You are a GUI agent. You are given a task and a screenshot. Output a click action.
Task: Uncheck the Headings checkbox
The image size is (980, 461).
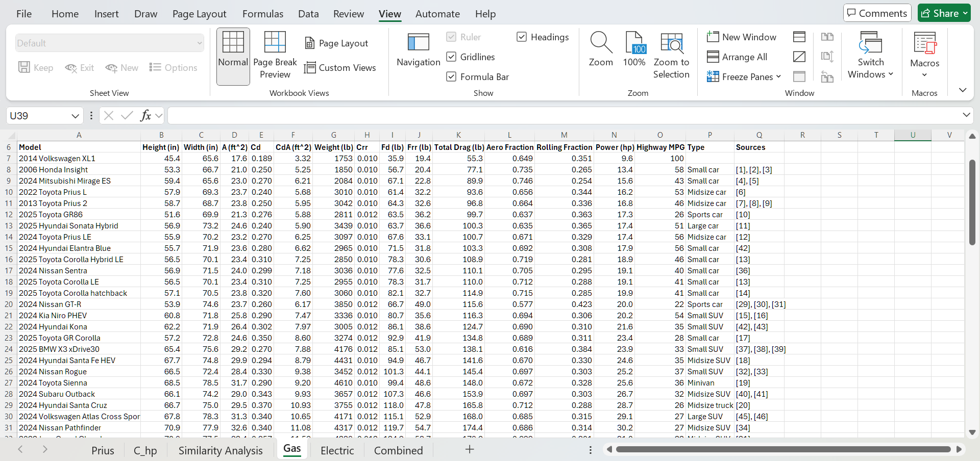522,37
